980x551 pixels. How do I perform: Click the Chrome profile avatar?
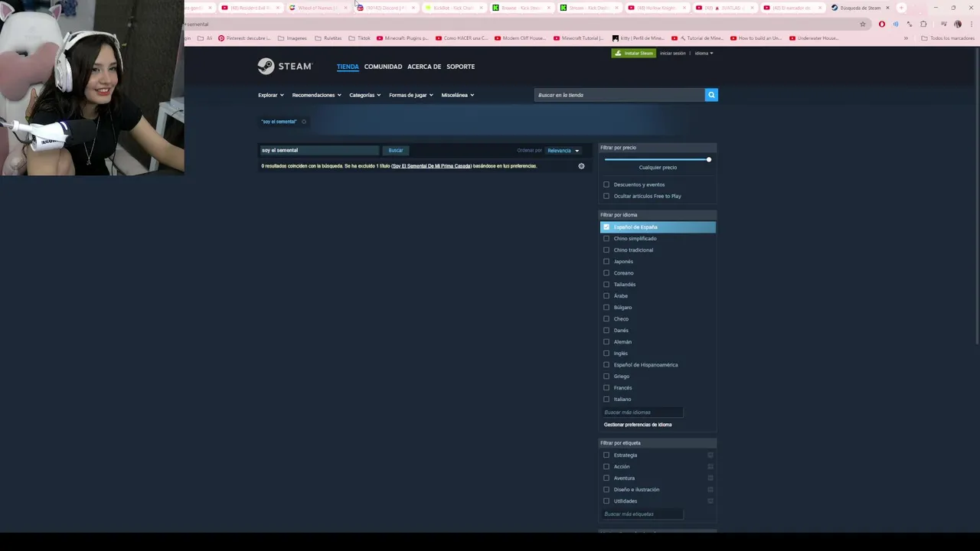tap(957, 24)
